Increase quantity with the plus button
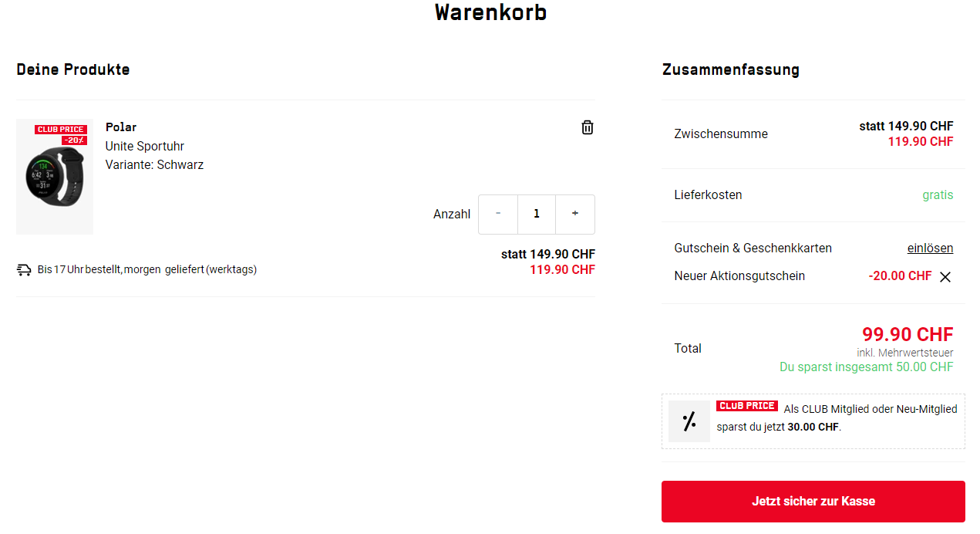Screen dimensions: 980x534 (575, 214)
